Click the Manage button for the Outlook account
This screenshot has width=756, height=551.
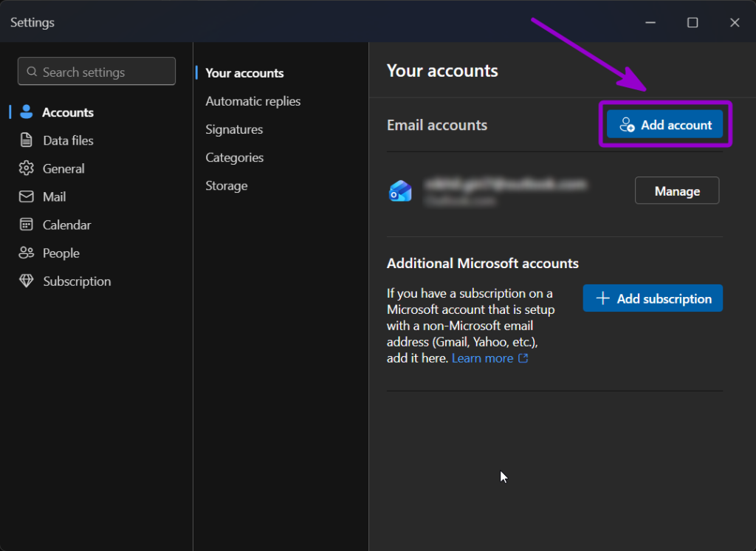pyautogui.click(x=677, y=191)
